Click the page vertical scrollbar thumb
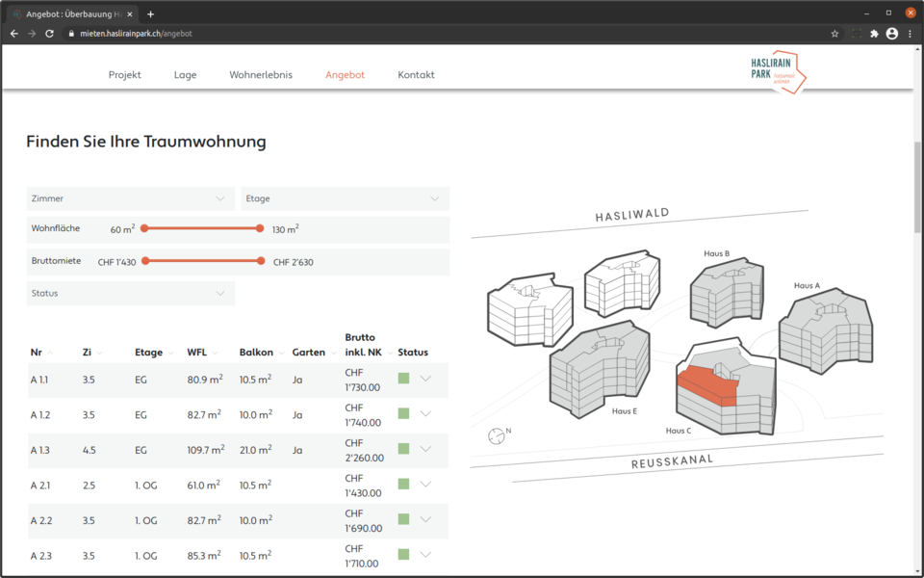Viewport: 924px width, 578px height. 918,187
